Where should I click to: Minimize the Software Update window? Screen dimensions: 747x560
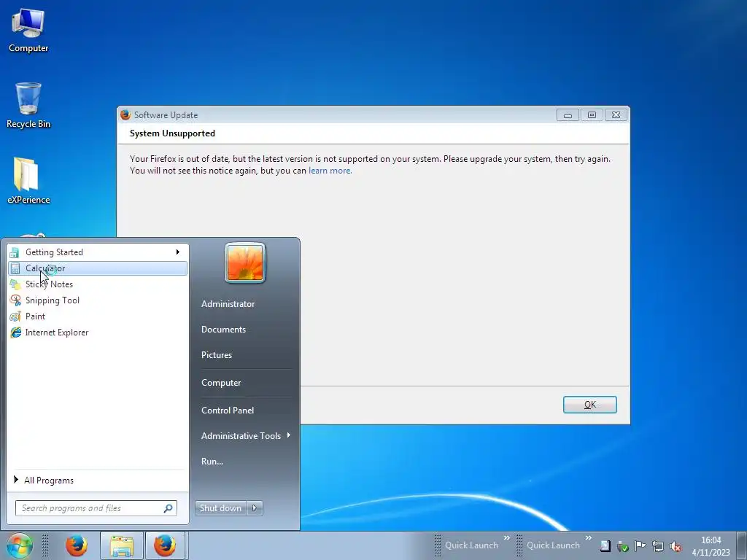(568, 115)
